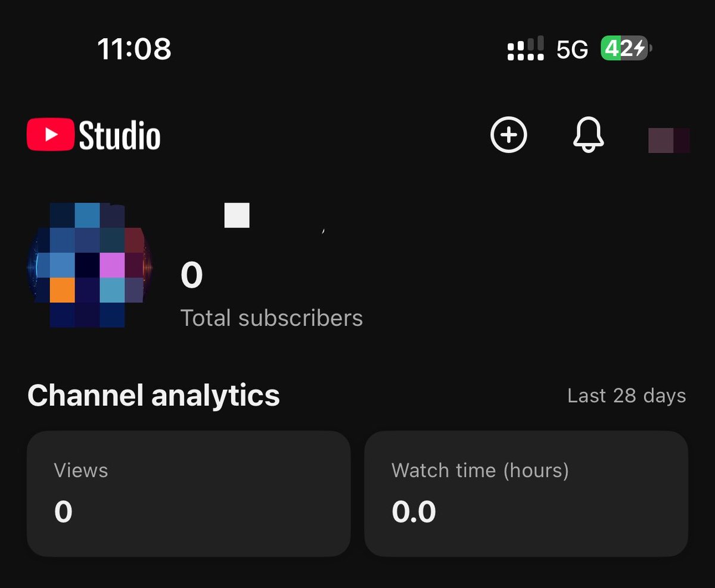Tap the 11:08 clock in status bar
The height and width of the screenshot is (588, 715).
coord(134,49)
